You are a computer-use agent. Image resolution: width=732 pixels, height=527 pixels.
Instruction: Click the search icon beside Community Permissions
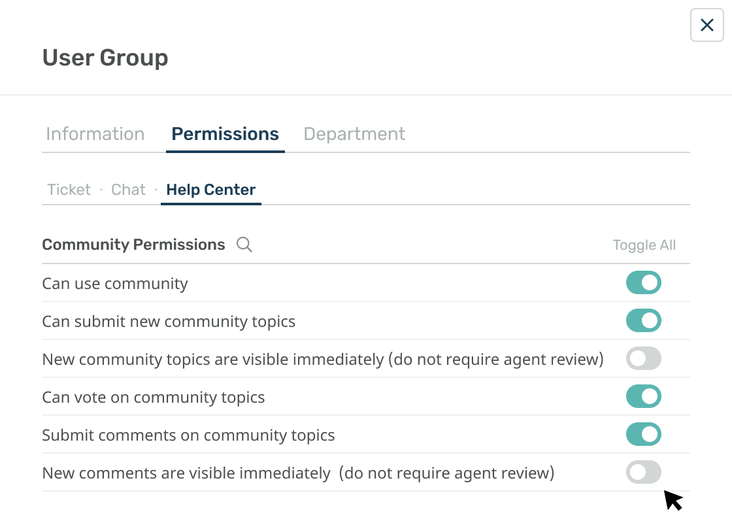pyautogui.click(x=244, y=245)
